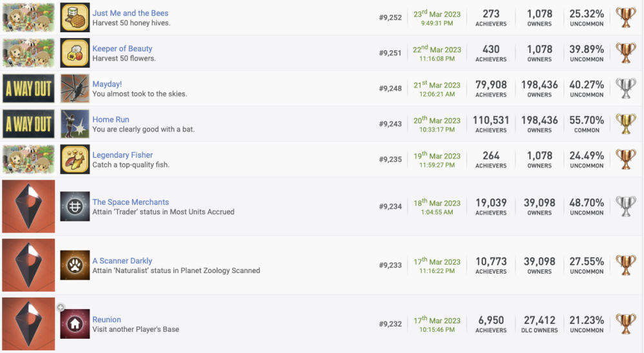Click the bronze trophy cup in Keeper of Beauty row
This screenshot has width=644, height=353.
point(625,53)
